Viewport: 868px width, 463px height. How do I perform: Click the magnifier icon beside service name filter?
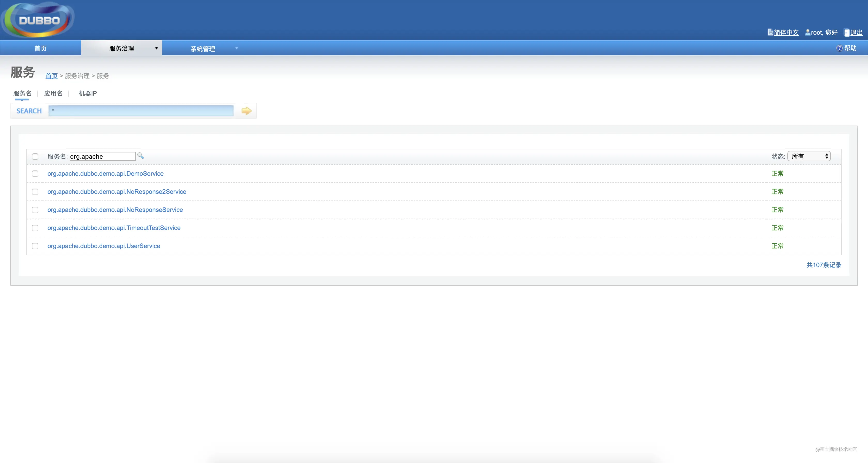click(x=141, y=156)
